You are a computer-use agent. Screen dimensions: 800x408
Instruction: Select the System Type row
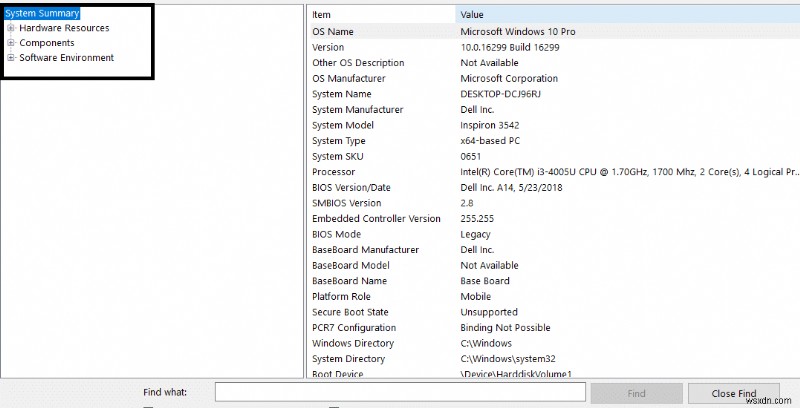(x=555, y=141)
